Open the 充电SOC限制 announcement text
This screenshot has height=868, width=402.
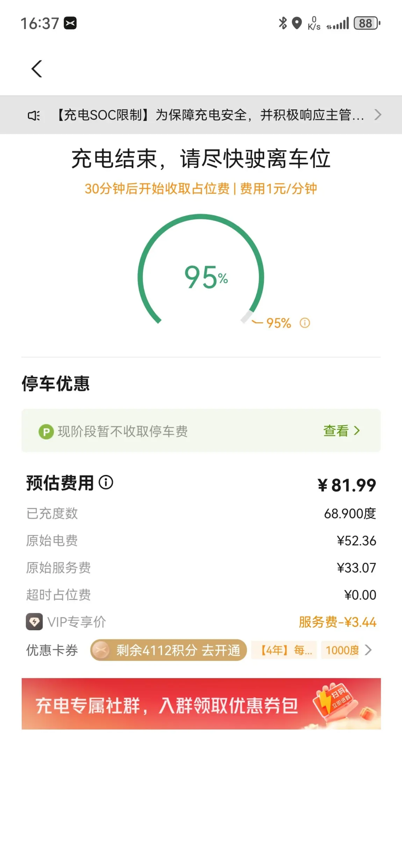click(x=209, y=115)
